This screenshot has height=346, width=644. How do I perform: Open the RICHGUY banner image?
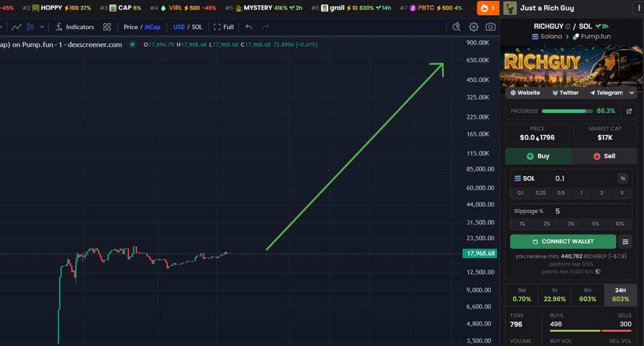click(x=571, y=66)
